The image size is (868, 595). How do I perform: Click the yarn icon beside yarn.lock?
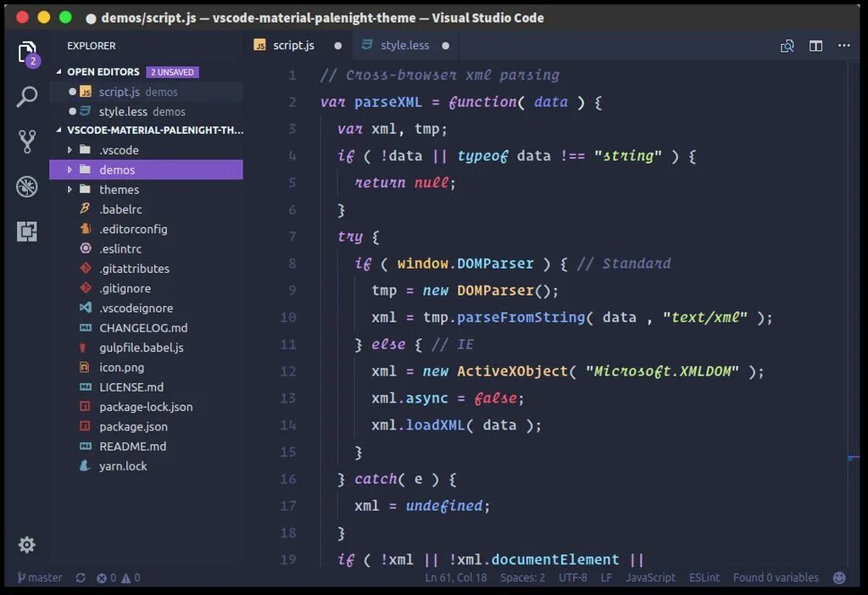pos(85,465)
